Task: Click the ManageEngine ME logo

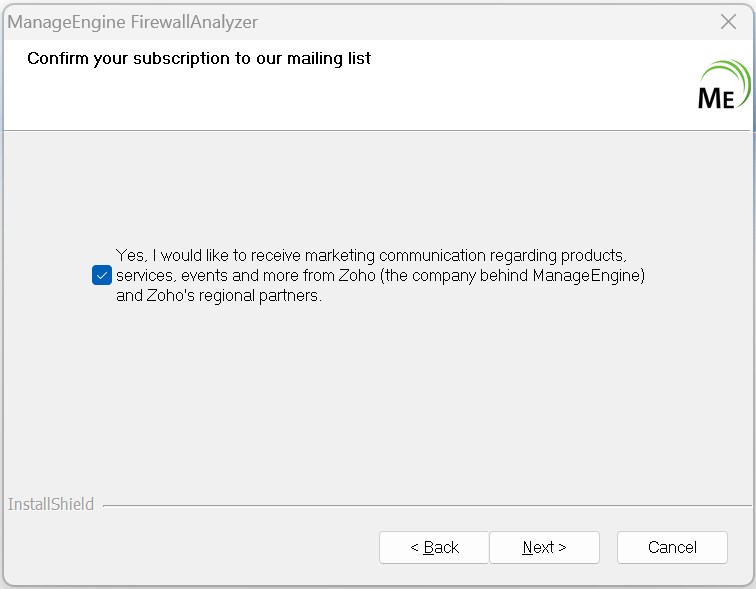Action: pyautogui.click(x=721, y=87)
